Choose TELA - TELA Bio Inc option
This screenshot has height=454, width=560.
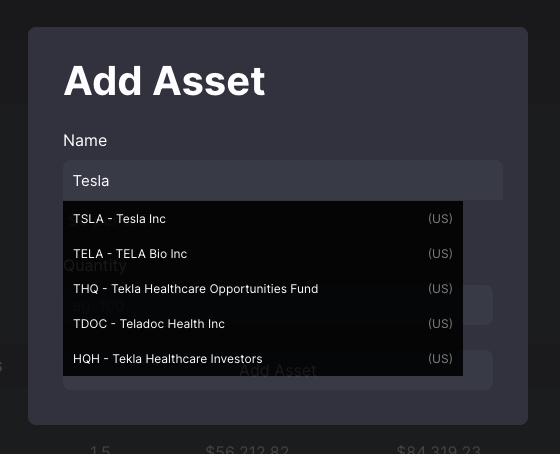point(263,254)
